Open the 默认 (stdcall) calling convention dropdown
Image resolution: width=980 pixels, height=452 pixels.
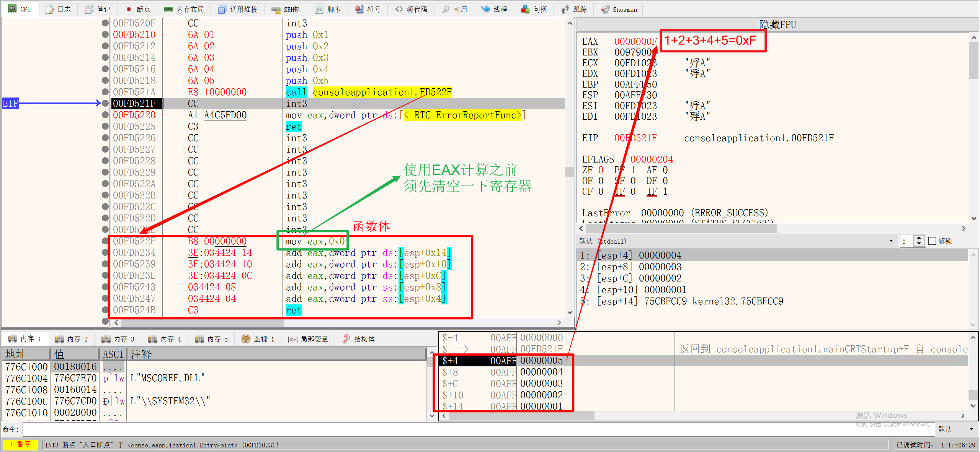tap(891, 241)
